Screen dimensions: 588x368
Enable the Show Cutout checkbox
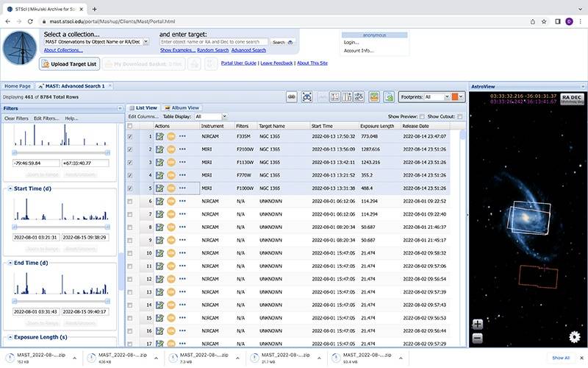(460, 117)
